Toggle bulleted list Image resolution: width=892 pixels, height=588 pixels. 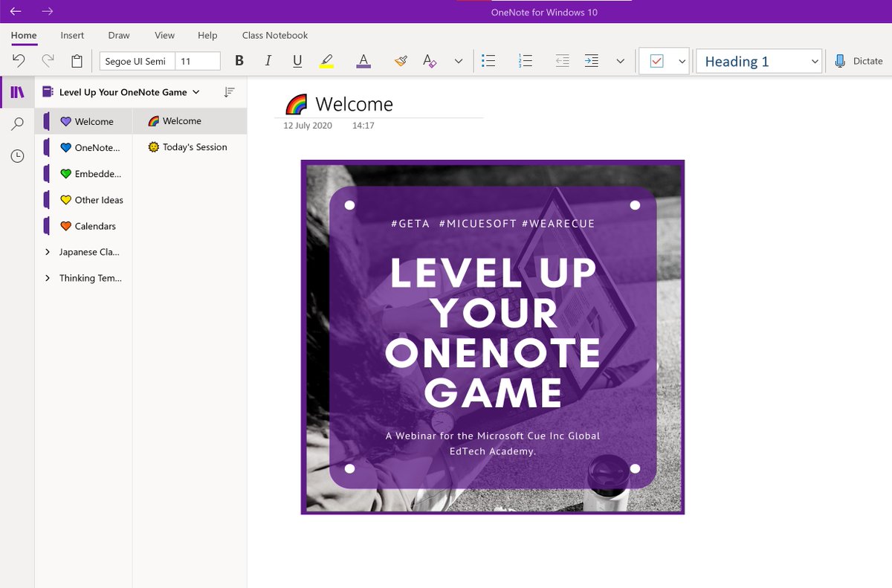pos(488,61)
